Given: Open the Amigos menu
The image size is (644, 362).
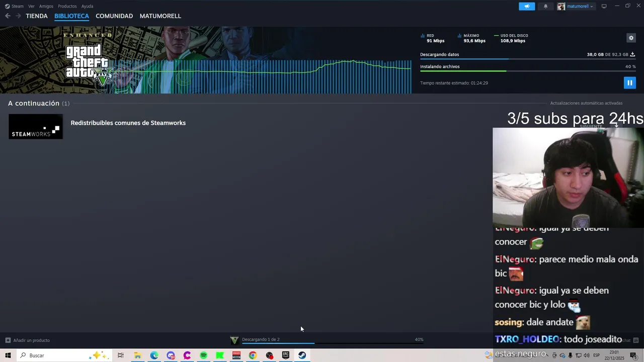Looking at the screenshot, I should click(46, 6).
